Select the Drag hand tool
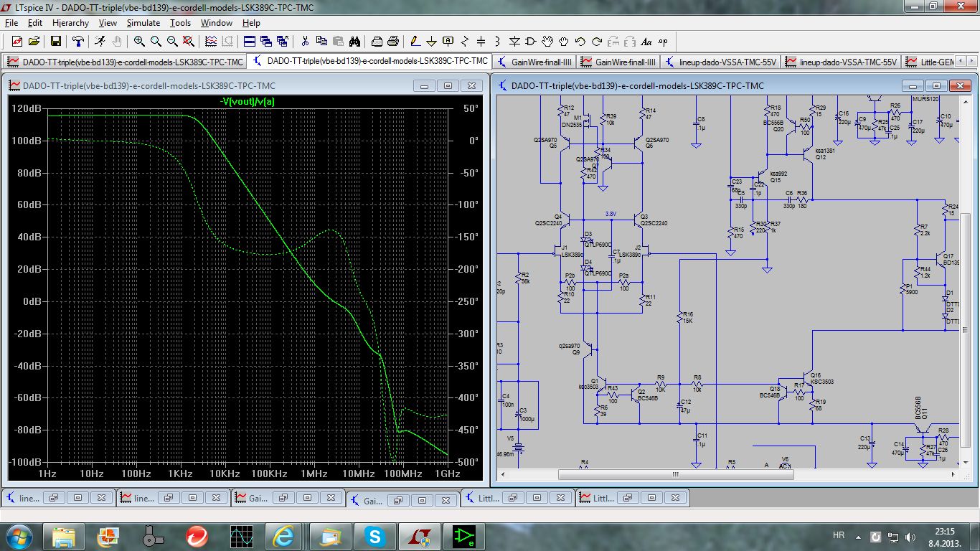 pyautogui.click(x=564, y=42)
